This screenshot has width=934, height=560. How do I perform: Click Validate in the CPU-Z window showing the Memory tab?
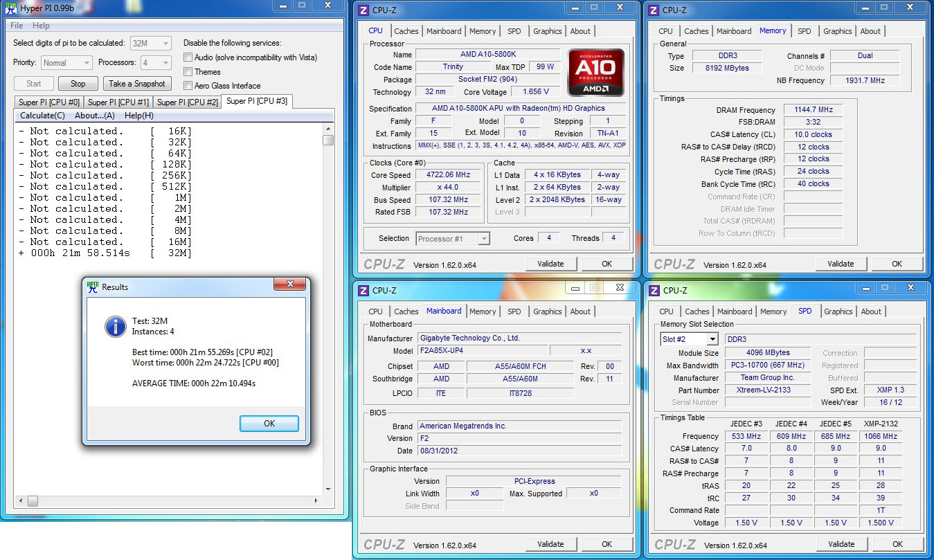point(841,264)
